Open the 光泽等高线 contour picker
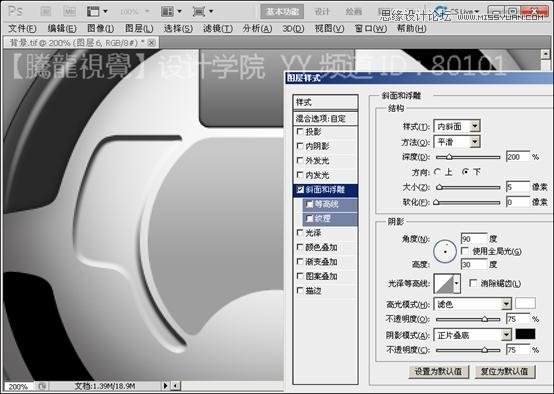 click(x=447, y=283)
